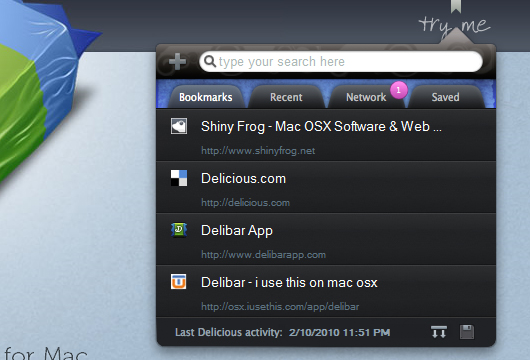The height and width of the screenshot is (360, 530).
Task: Click the magnifier icon in the search field
Action: (210, 62)
